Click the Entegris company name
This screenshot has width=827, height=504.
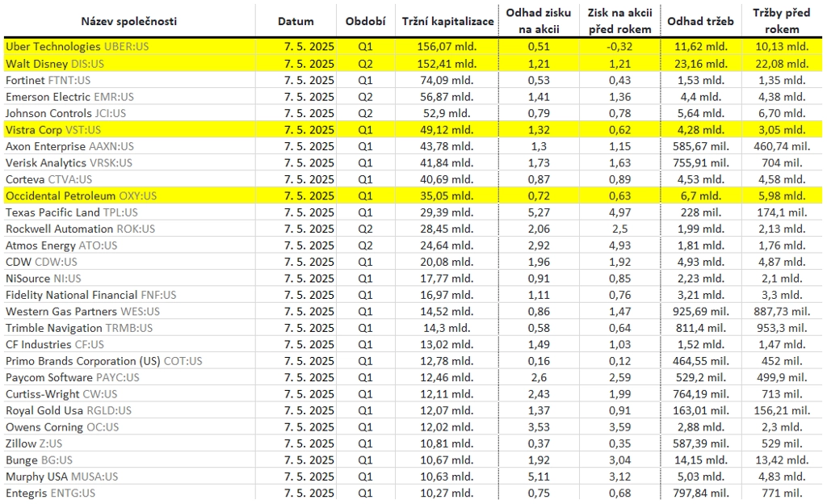point(27,493)
